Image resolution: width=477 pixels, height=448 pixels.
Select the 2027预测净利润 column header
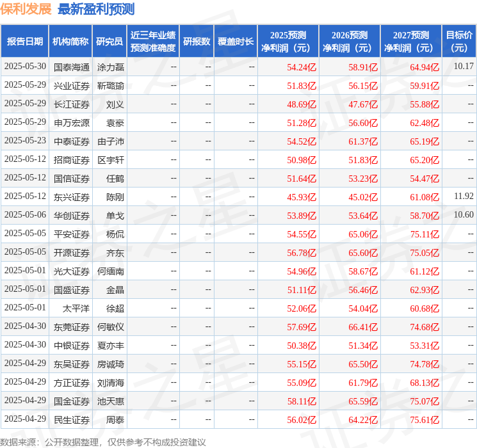pos(411,42)
